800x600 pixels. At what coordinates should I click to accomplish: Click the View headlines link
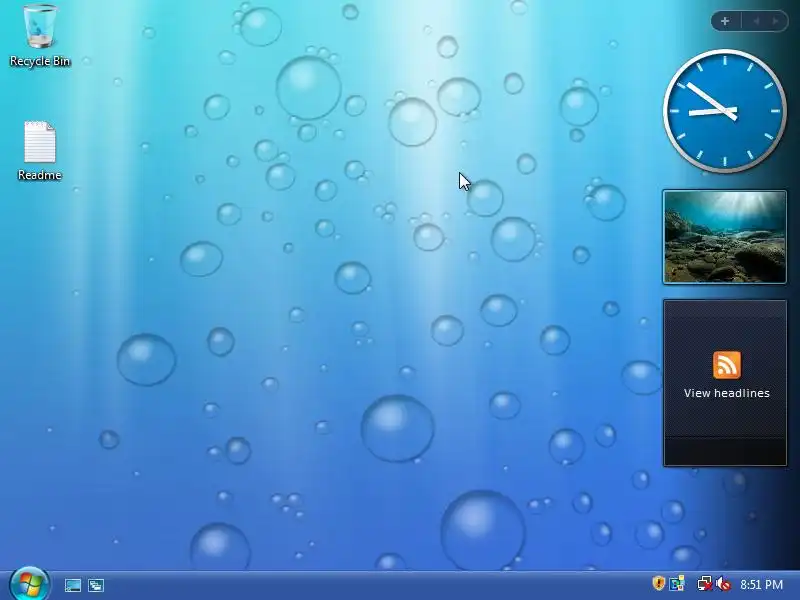click(727, 393)
